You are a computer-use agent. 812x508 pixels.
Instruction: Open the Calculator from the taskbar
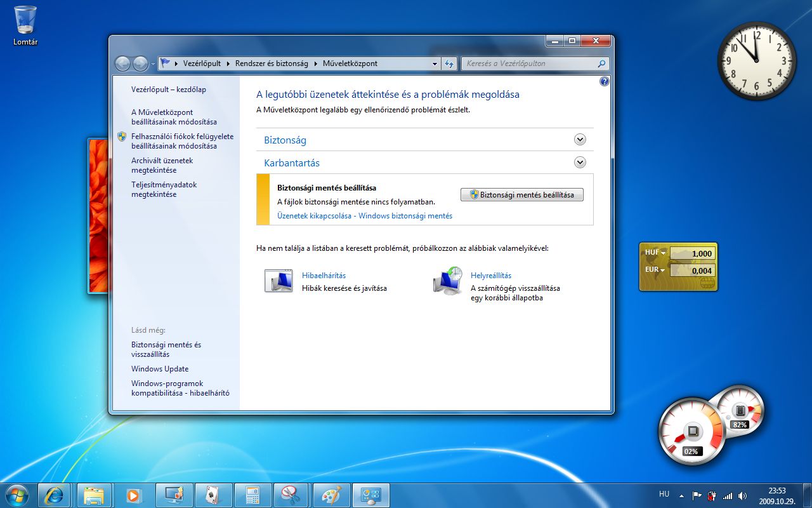point(252,495)
